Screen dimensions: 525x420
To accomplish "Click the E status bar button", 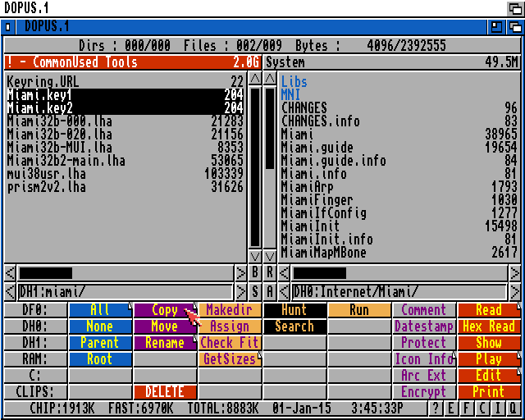I will tap(450, 408).
